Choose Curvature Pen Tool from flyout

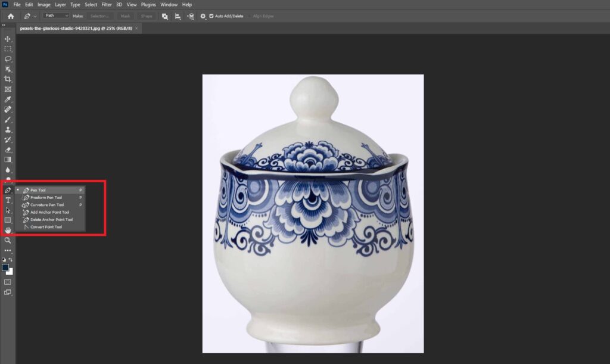point(51,205)
